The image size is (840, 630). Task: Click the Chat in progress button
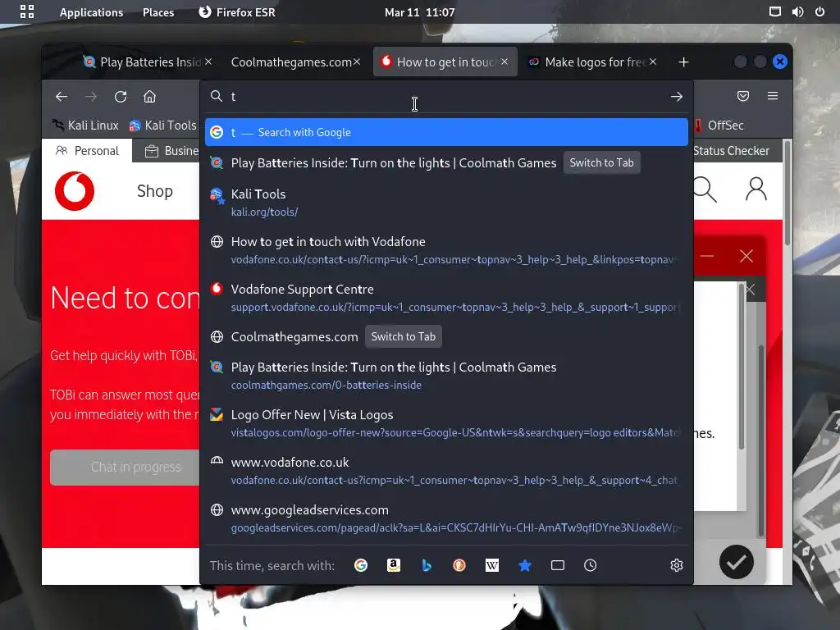pyautogui.click(x=125, y=467)
